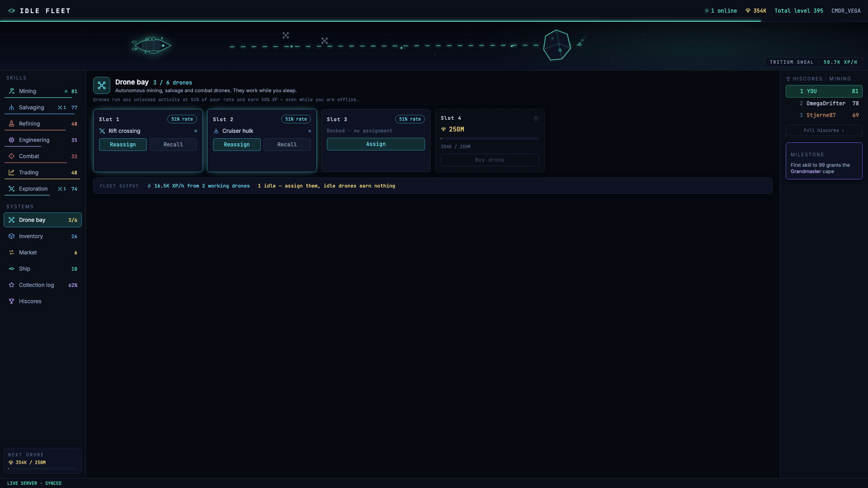Reassign the Cruiser hulk drone in Slot 2
This screenshot has width=868, height=488.
pyautogui.click(x=237, y=145)
